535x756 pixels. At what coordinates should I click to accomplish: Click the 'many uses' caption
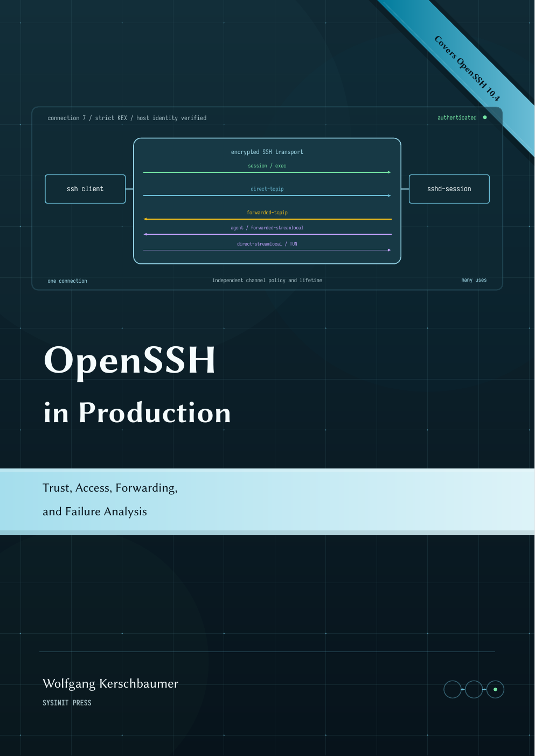tap(474, 280)
